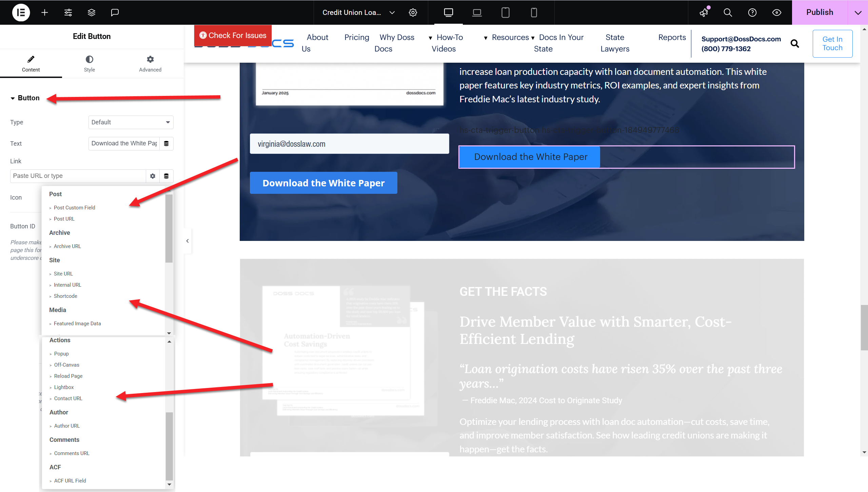Switch preview to tablet mode icon
This screenshot has height=492, width=868.
click(x=505, y=13)
